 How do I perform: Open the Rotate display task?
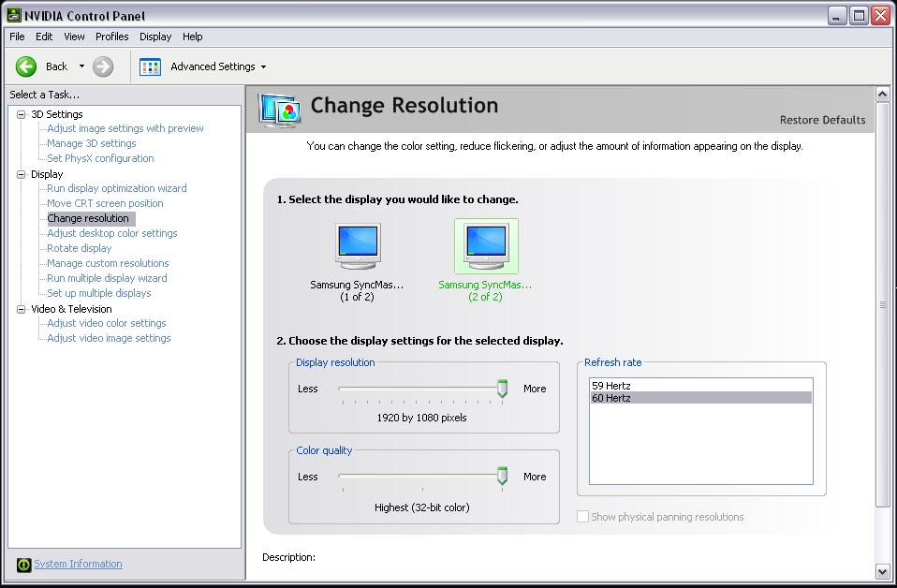click(80, 248)
